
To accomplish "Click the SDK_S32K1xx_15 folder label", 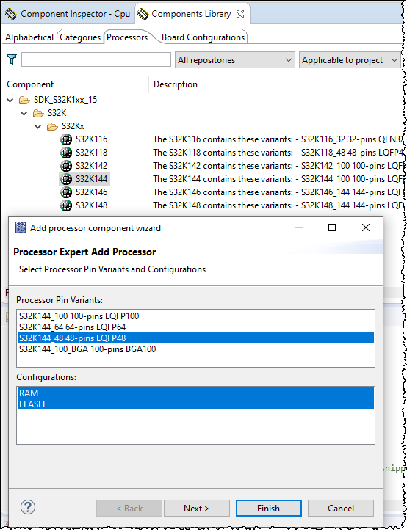I will [65, 100].
